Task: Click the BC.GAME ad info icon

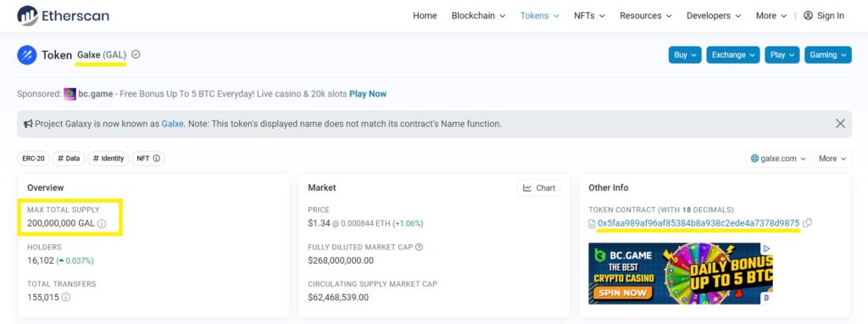Action: [766, 249]
